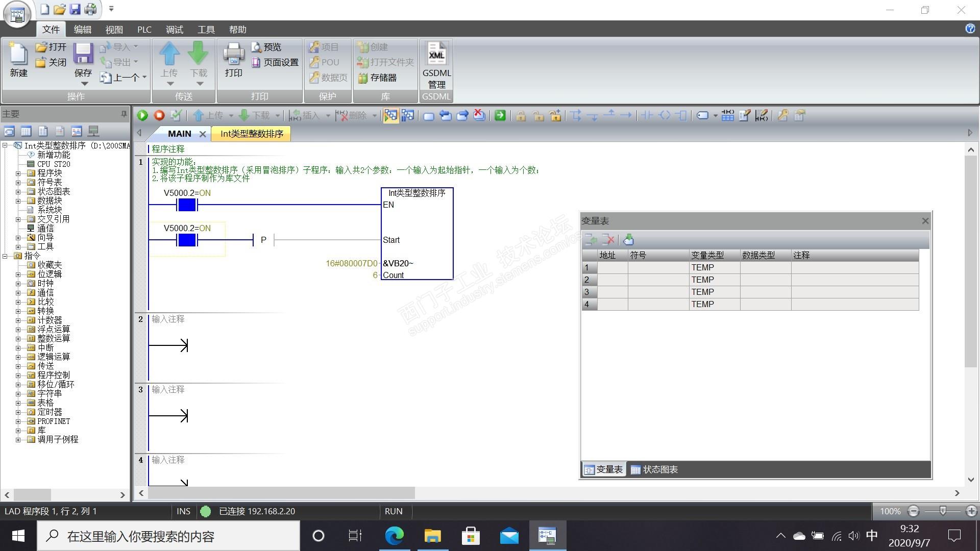Toggle the V5000.2 contact before P

tap(187, 240)
